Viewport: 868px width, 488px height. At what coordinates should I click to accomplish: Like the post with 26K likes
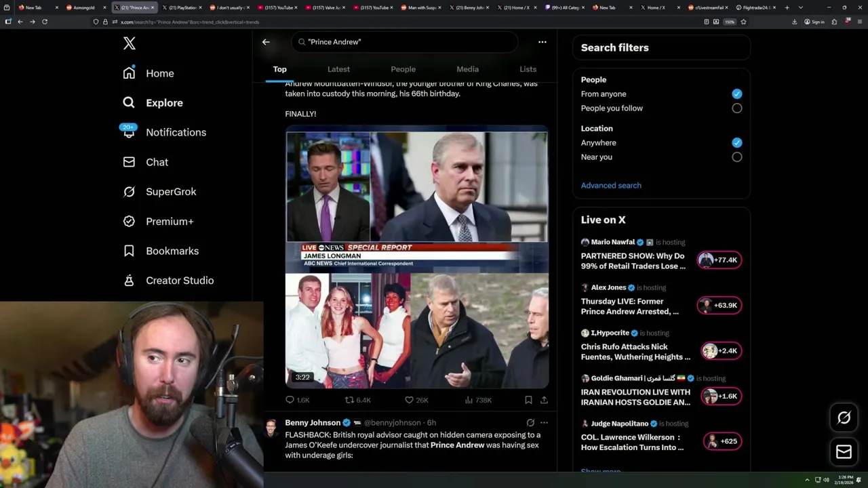click(416, 400)
